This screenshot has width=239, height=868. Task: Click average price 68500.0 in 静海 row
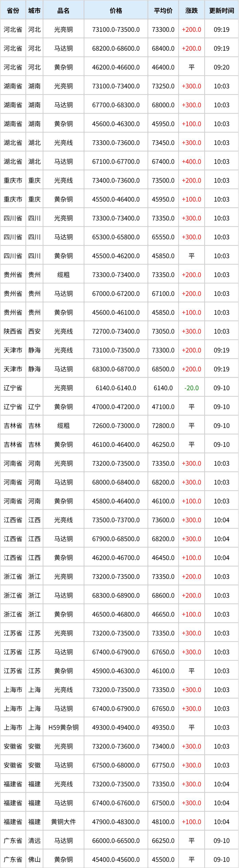coord(163,369)
